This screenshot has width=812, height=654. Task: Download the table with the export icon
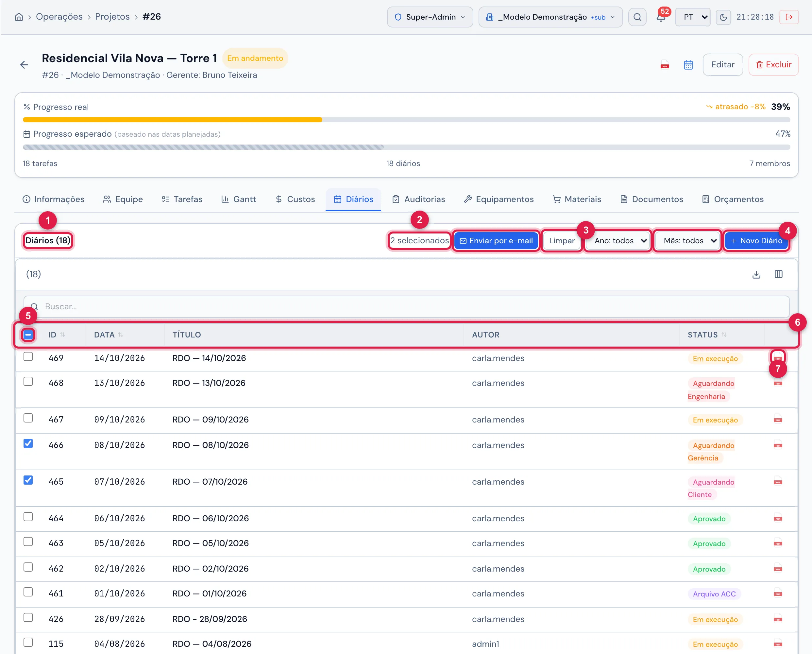coord(756,274)
